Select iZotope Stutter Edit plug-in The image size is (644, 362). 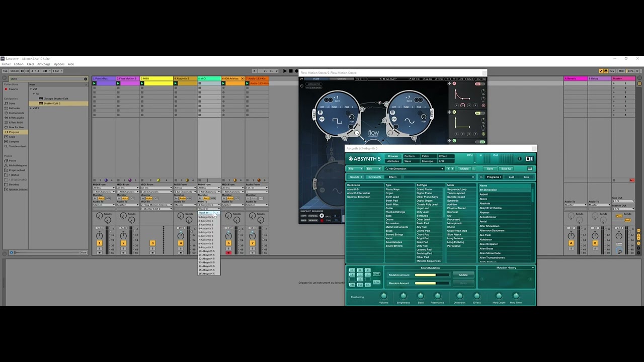(55, 99)
